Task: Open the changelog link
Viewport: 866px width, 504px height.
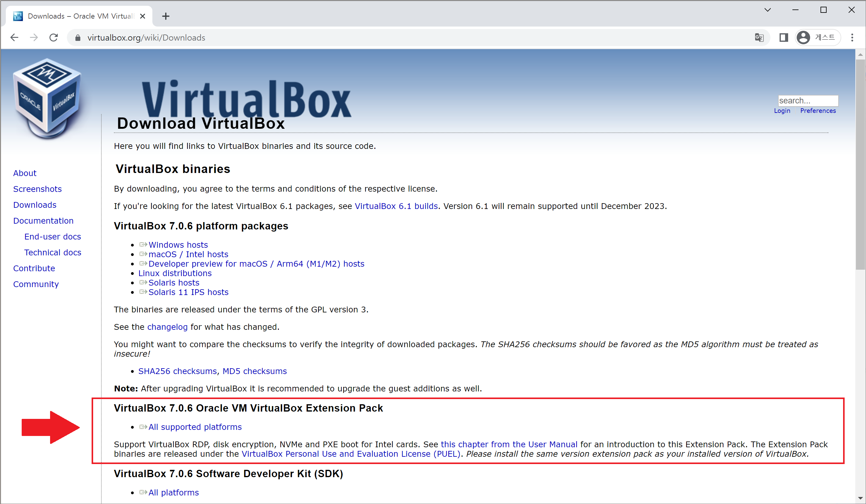Action: (167, 327)
